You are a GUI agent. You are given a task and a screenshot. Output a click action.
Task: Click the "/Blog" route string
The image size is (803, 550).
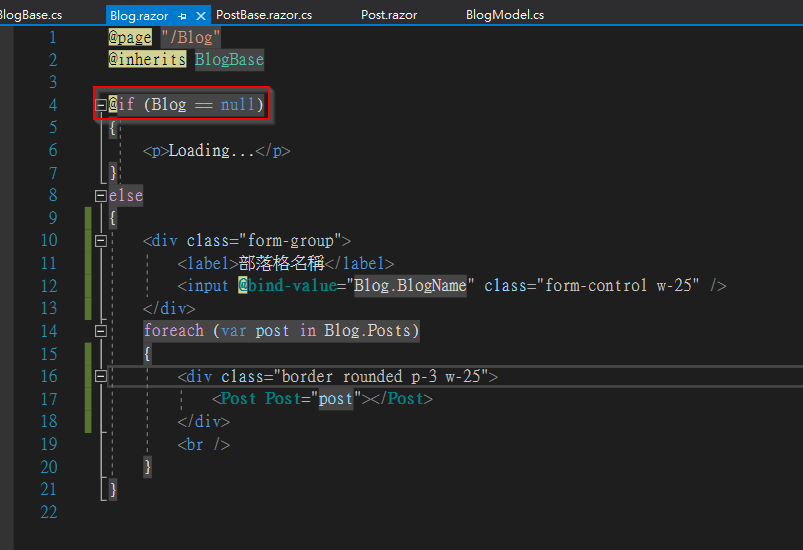point(191,37)
